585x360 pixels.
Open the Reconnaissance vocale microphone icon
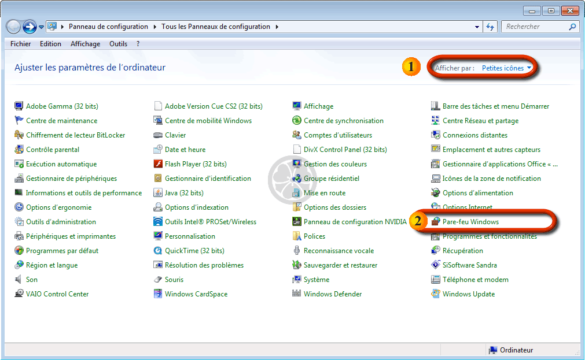[x=297, y=251]
